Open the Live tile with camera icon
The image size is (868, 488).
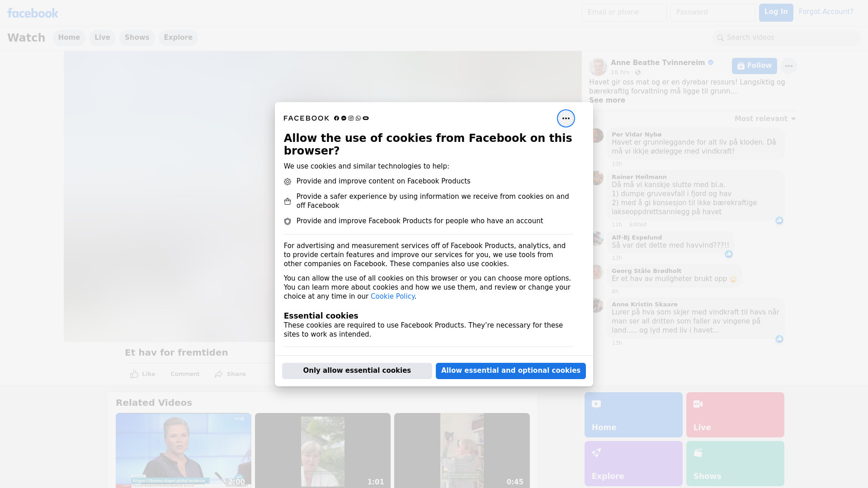click(x=735, y=415)
